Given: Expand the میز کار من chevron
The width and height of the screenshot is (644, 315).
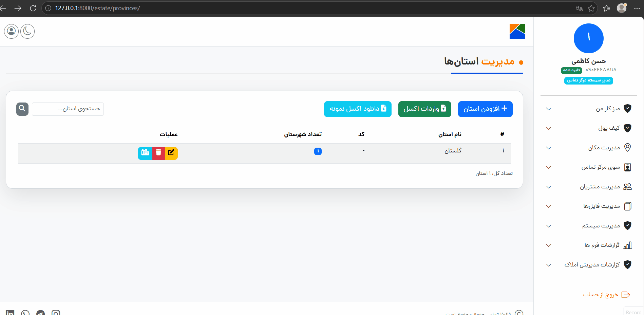Looking at the screenshot, I should coord(549,109).
